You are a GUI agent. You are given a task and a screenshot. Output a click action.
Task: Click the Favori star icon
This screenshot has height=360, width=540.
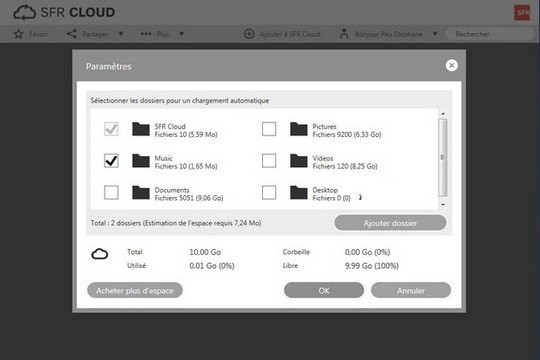[18, 34]
